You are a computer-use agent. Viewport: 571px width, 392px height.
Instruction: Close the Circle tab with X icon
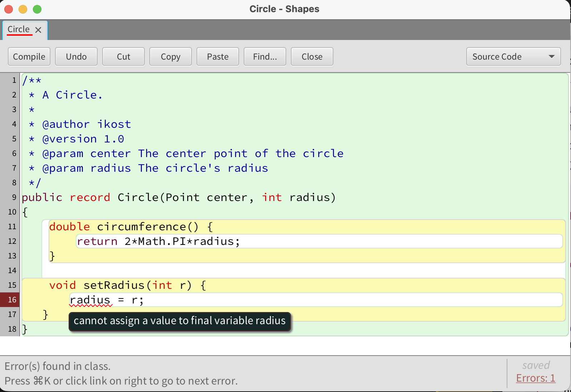point(38,30)
